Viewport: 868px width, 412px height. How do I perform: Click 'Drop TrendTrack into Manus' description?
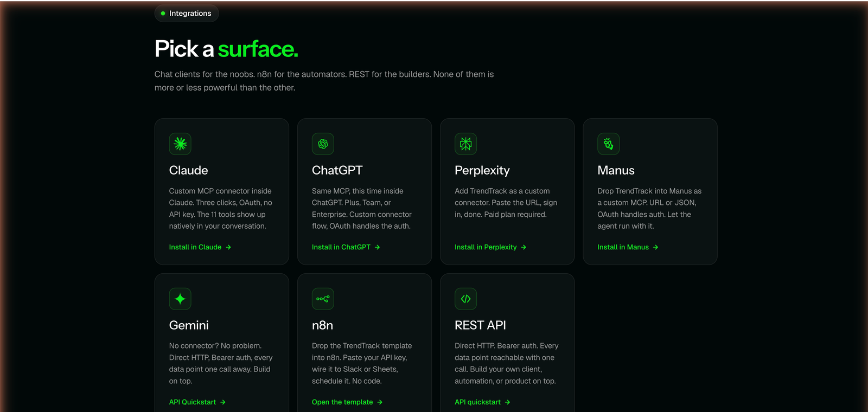[649, 209]
